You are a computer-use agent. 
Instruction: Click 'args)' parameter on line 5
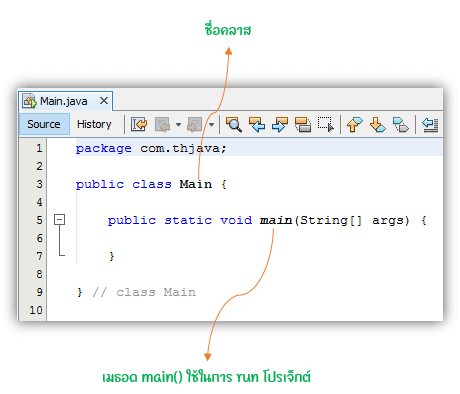(x=391, y=220)
